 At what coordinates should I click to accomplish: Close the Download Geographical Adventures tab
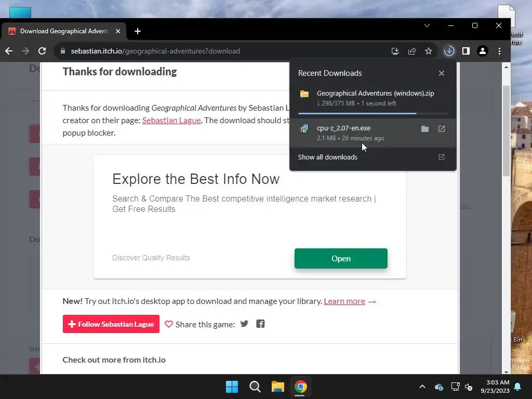(x=118, y=31)
